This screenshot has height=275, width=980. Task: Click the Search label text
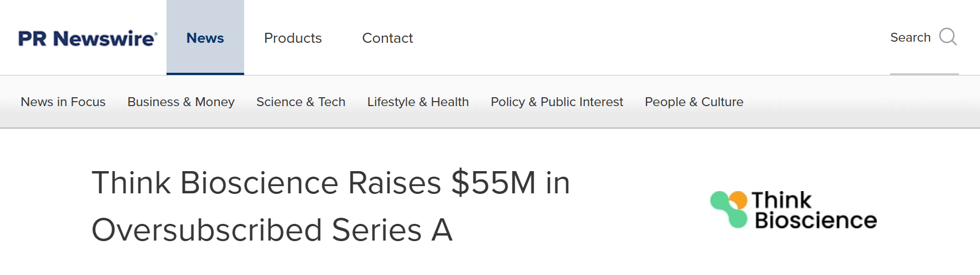click(x=910, y=37)
